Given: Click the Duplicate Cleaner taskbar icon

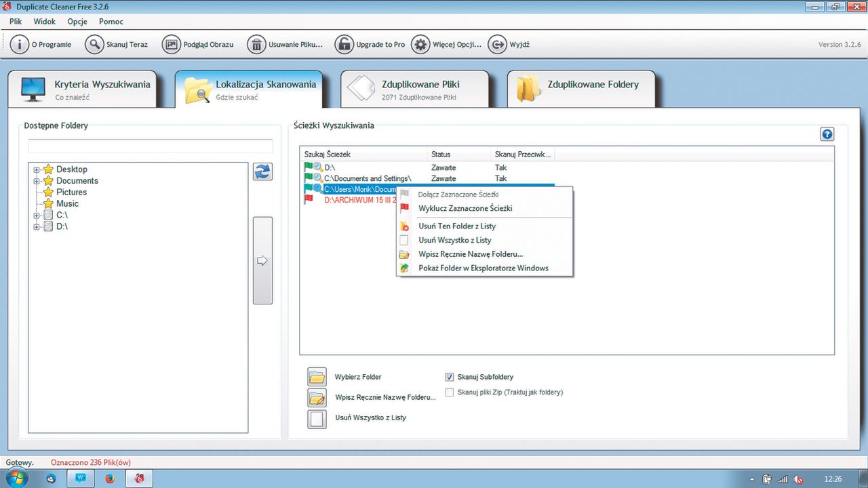Looking at the screenshot, I should click(140, 479).
